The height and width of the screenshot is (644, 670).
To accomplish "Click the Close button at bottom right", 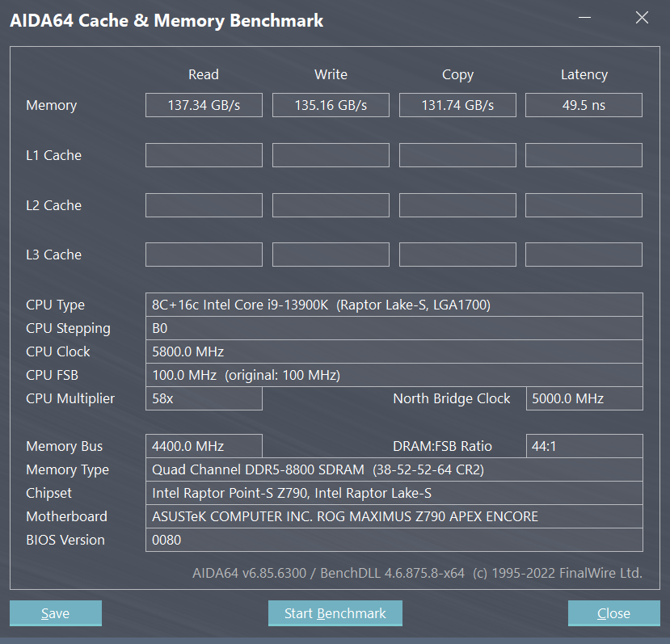I will pyautogui.click(x=613, y=613).
